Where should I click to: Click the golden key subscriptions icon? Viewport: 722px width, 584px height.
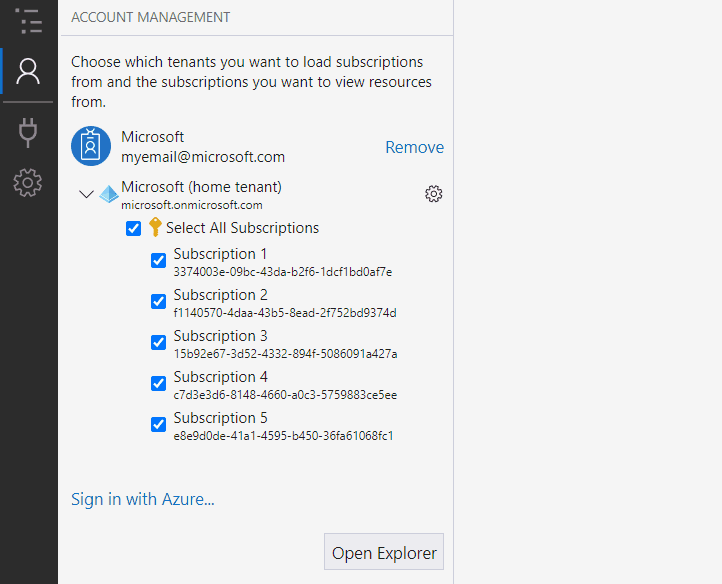click(155, 227)
